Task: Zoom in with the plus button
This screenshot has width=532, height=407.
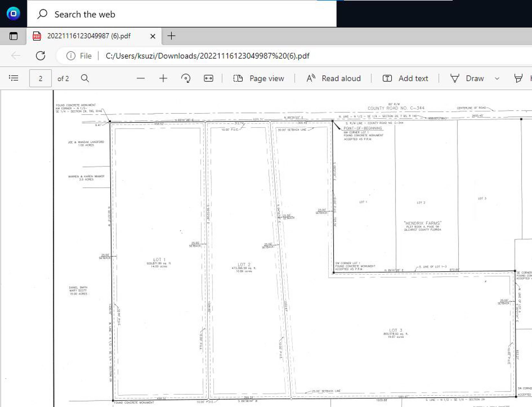Action: pos(163,78)
